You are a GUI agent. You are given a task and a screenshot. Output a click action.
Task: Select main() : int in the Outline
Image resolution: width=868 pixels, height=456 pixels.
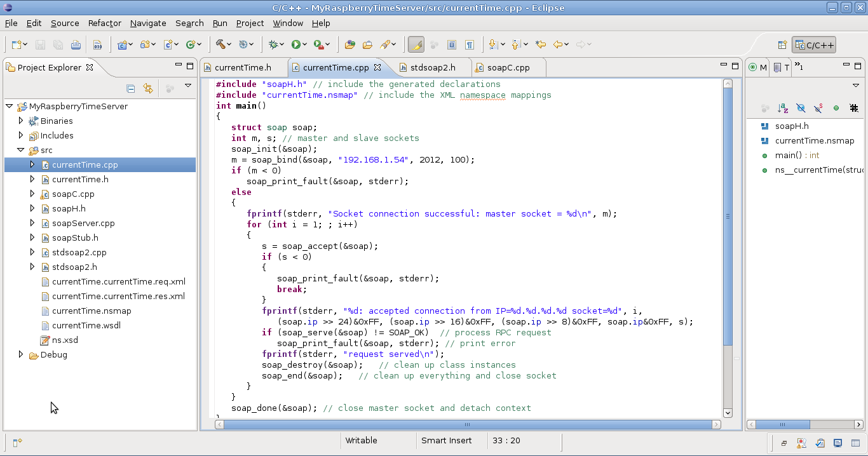click(789, 155)
